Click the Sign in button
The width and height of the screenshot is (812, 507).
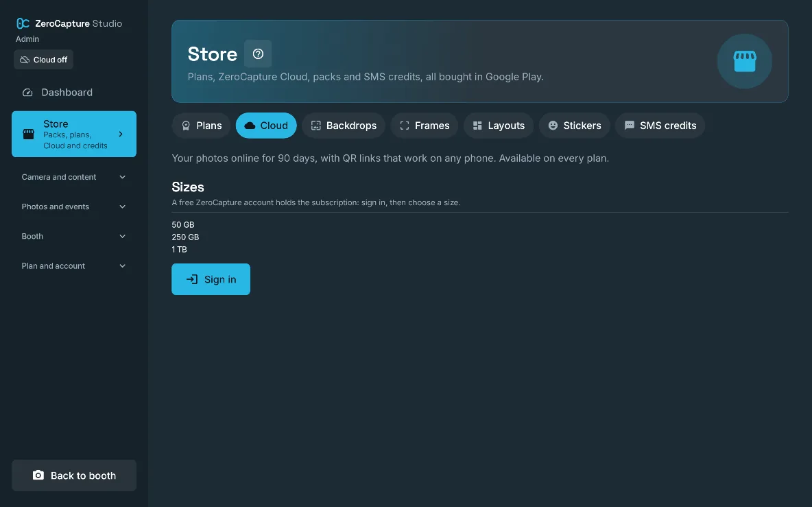pos(211,279)
